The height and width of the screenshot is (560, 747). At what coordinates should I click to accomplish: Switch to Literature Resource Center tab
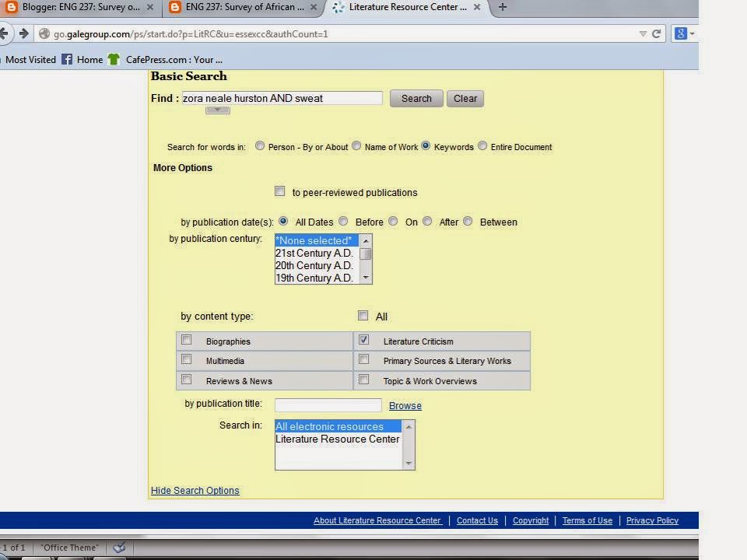pyautogui.click(x=408, y=7)
